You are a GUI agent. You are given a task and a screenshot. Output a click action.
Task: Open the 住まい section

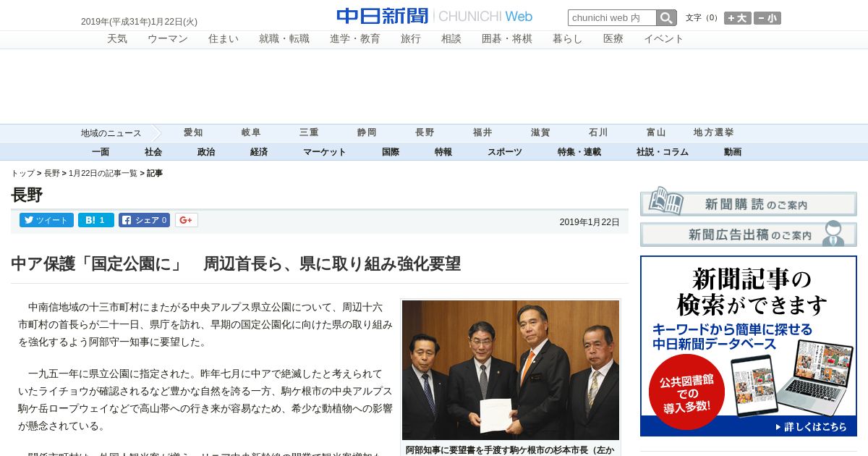tap(224, 39)
